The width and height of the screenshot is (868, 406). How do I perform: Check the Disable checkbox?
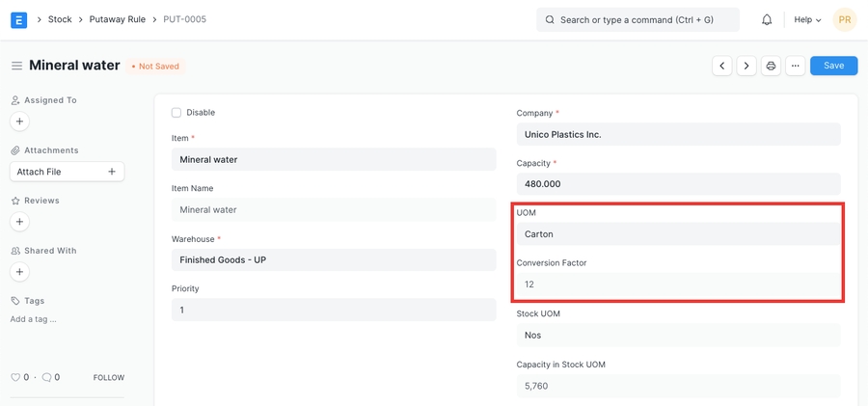[x=176, y=113]
